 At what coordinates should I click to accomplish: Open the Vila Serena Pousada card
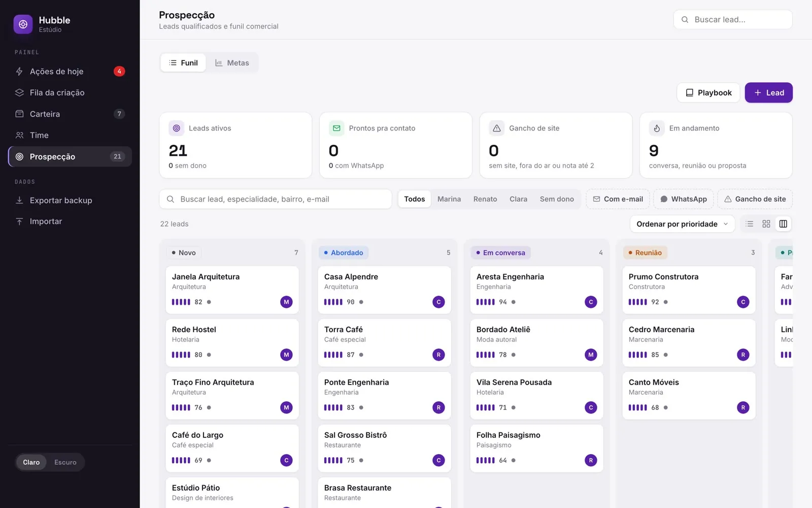point(536,396)
